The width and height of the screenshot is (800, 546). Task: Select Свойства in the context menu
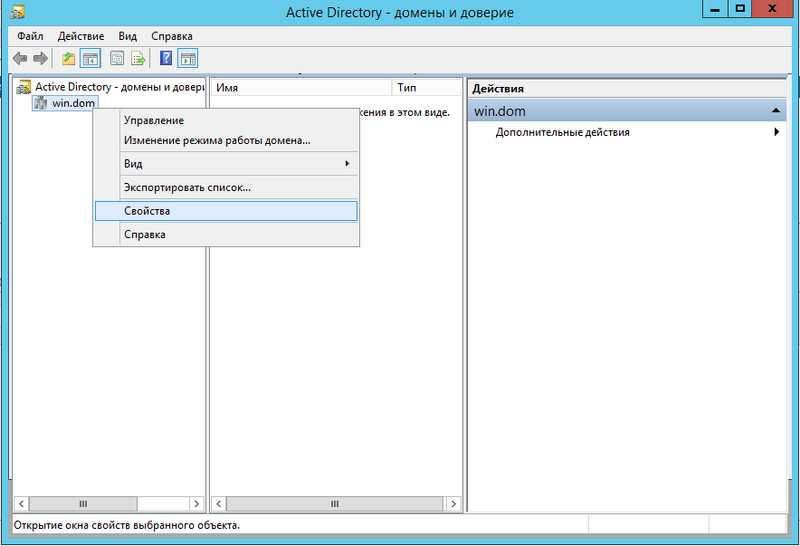226,211
